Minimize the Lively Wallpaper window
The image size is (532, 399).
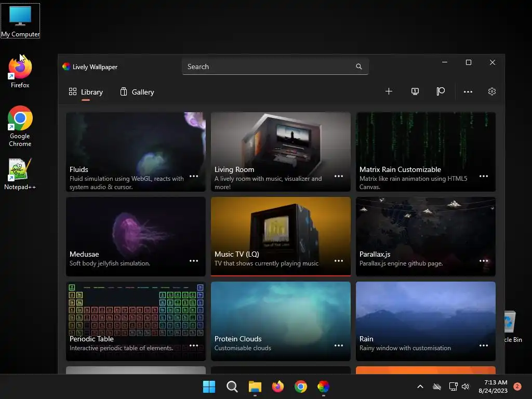click(x=445, y=62)
